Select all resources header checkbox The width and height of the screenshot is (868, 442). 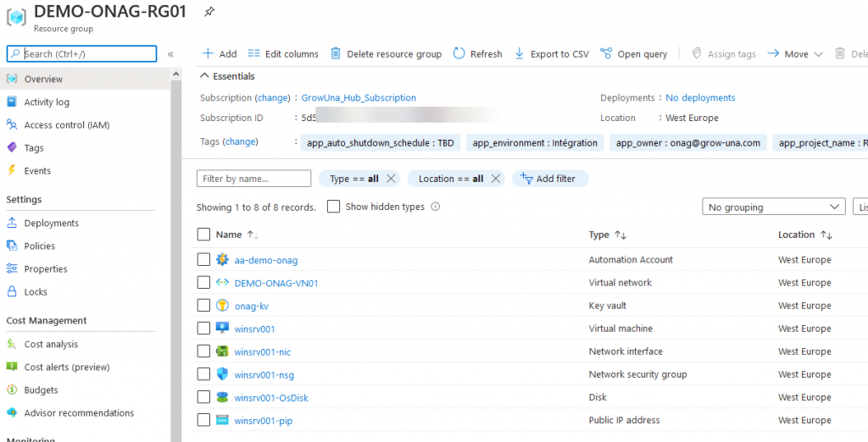(x=203, y=235)
